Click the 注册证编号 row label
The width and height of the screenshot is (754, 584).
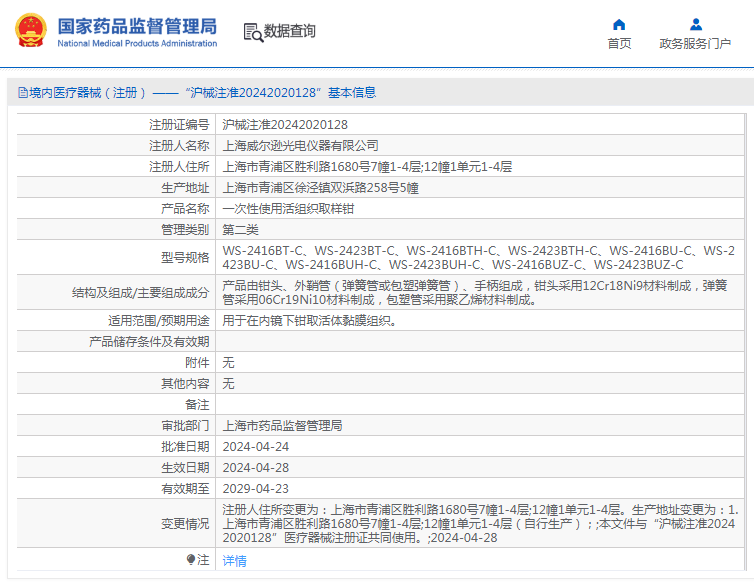179,125
